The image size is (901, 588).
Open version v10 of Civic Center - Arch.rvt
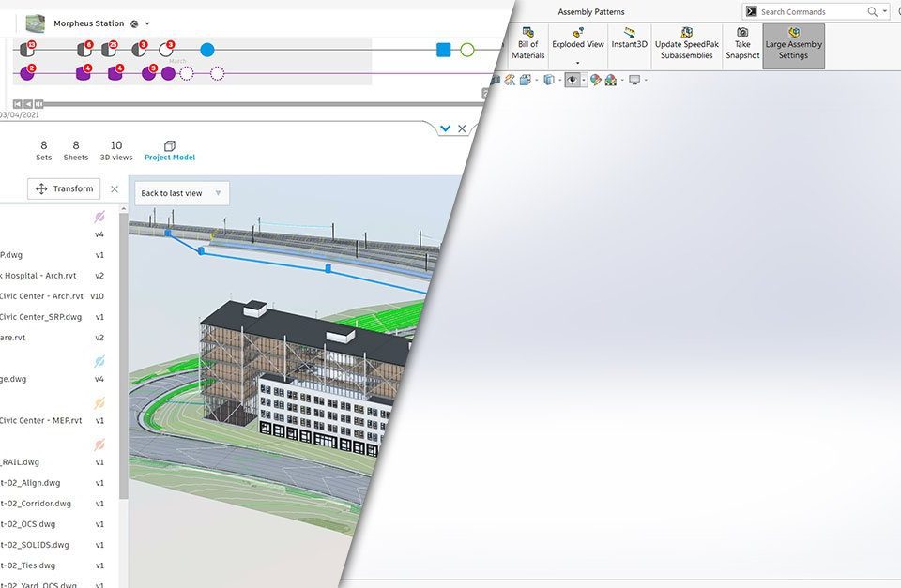click(99, 295)
